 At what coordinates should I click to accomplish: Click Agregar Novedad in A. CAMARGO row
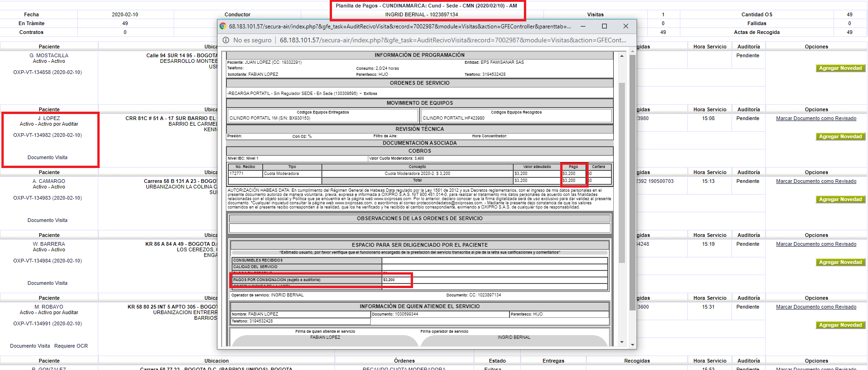click(840, 200)
